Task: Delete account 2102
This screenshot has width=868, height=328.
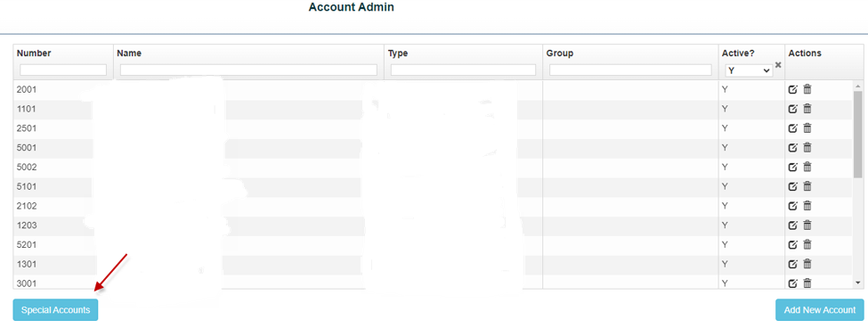Action: click(807, 206)
